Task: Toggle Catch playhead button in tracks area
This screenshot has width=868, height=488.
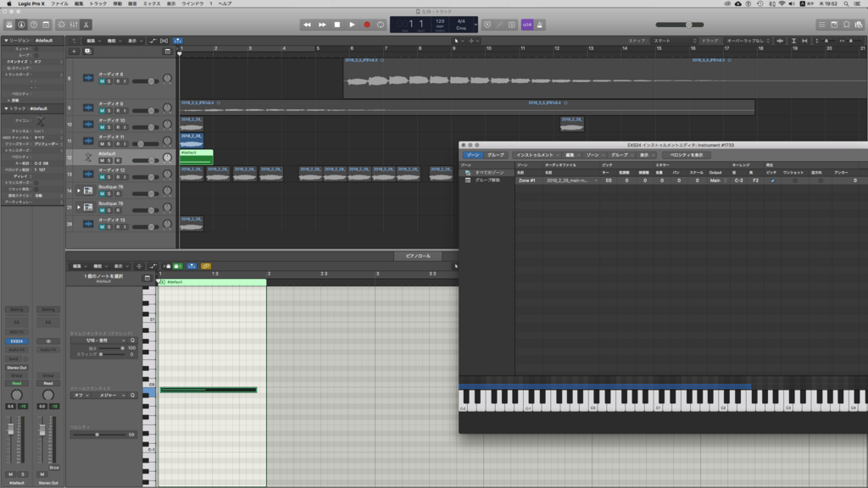Action: (x=178, y=41)
